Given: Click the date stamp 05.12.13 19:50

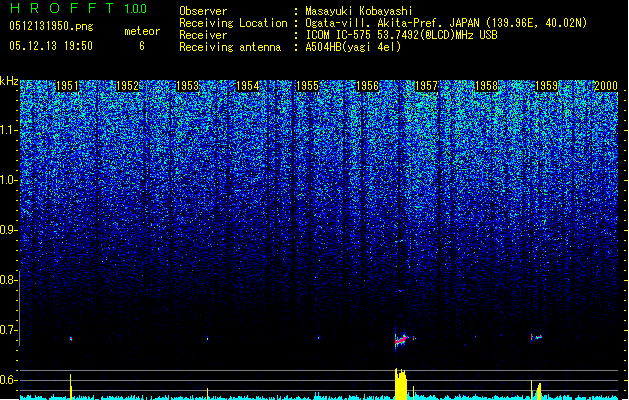Looking at the screenshot, I should [51, 46].
